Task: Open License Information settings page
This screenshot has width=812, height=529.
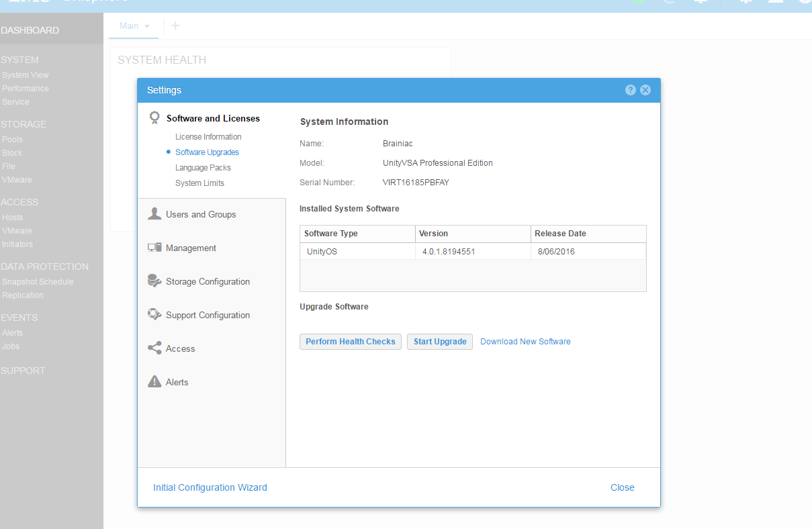Action: pyautogui.click(x=208, y=137)
